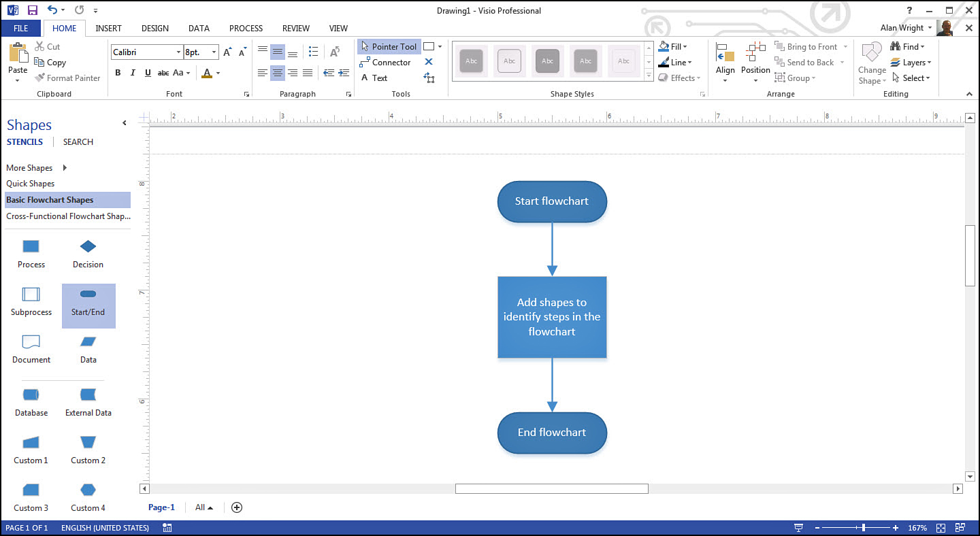Choose the External Data shape
The width and height of the screenshot is (980, 536).
click(88, 403)
